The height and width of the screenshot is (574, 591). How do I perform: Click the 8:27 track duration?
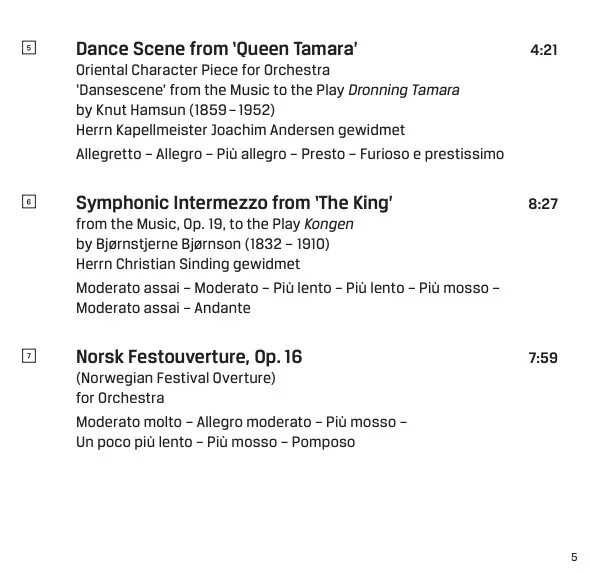543,204
